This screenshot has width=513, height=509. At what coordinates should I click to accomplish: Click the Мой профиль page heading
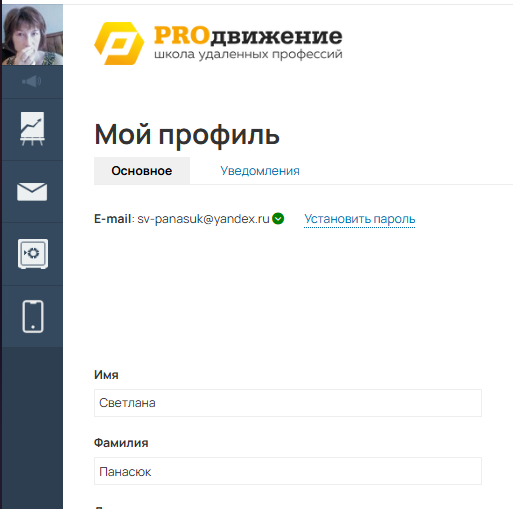tap(187, 135)
